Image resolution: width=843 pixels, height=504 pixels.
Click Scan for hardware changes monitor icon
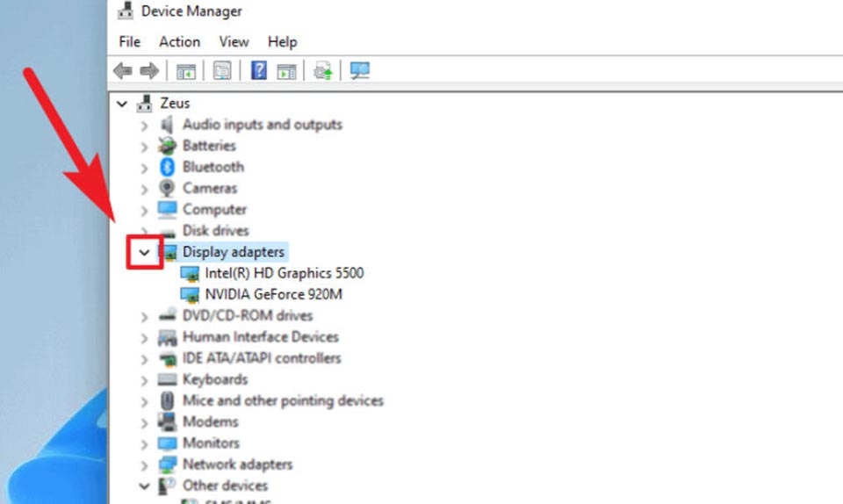[359, 71]
